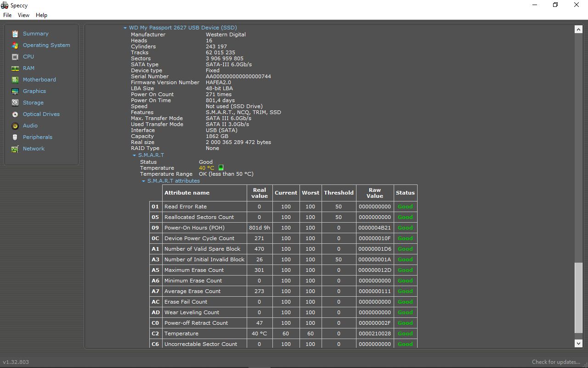Open the CPU section label
Viewport: 588px width, 368px height.
coord(28,57)
